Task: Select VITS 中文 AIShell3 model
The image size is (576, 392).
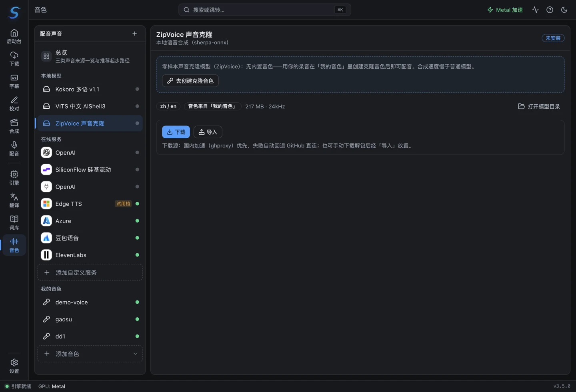Action: (90, 106)
